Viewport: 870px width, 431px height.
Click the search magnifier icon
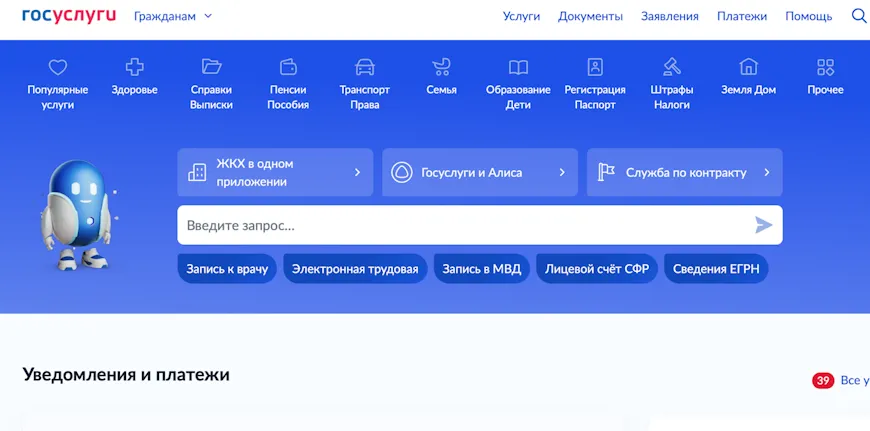click(859, 16)
